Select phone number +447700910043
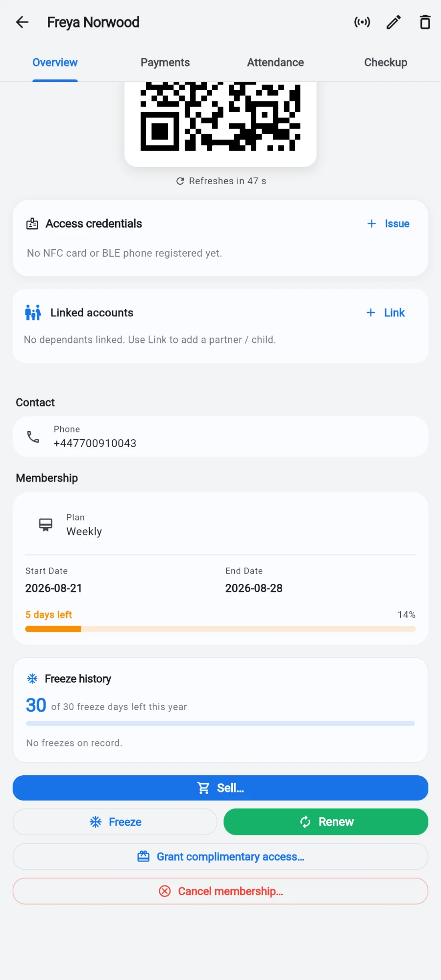 [x=95, y=443]
